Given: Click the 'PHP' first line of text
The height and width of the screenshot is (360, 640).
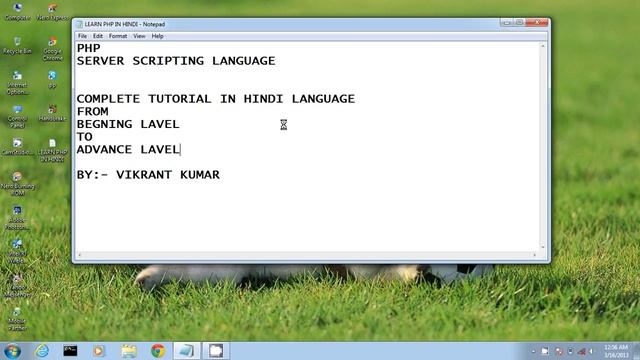Looking at the screenshot, I should pos(89,48).
